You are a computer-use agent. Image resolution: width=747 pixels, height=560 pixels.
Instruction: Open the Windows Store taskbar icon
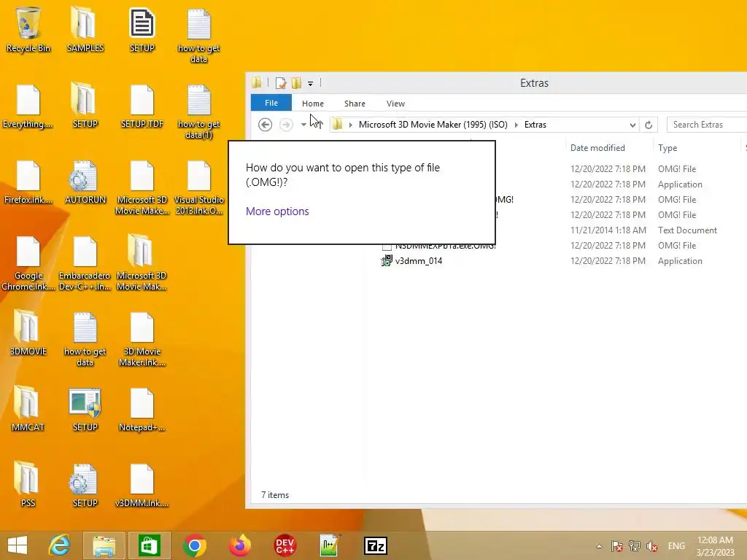pos(149,545)
